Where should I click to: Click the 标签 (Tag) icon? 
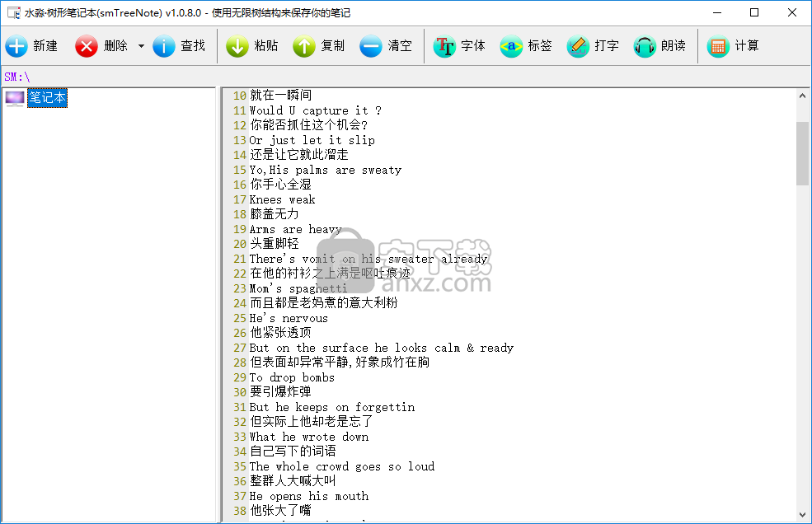(511, 46)
